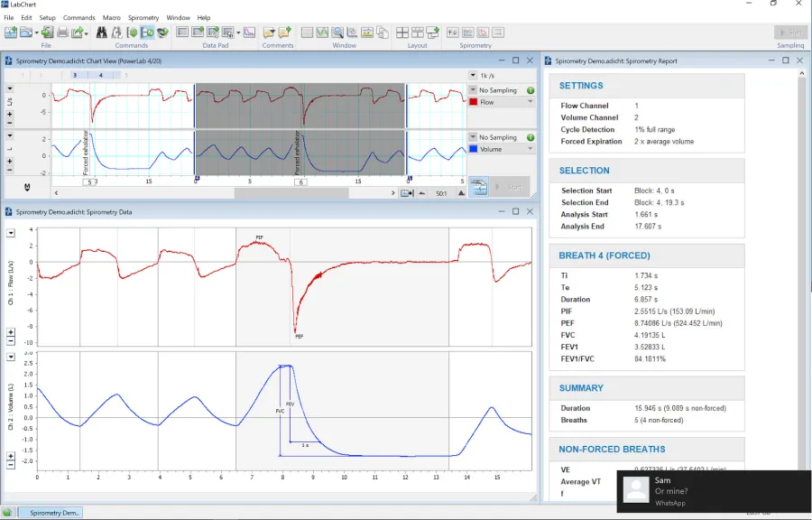Toggle the Flow channel green status indicator
Viewport: 812px width, 520px height.
[x=531, y=90]
